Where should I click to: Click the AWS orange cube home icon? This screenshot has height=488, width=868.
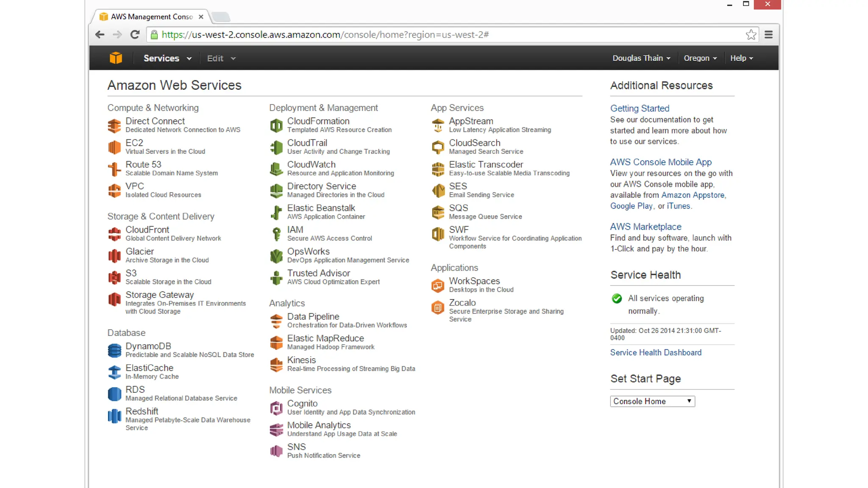(x=116, y=58)
